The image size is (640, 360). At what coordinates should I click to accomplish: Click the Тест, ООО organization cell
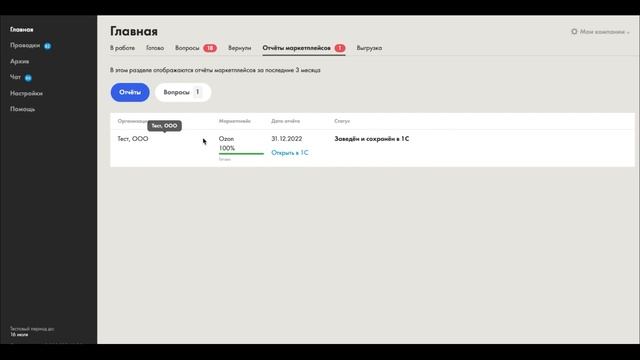pos(133,139)
